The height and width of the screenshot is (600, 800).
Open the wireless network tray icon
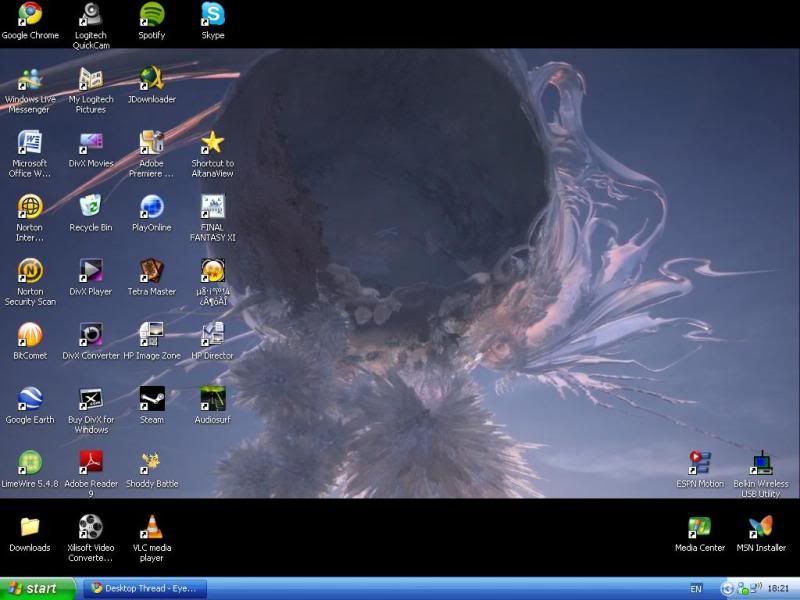tap(756, 588)
